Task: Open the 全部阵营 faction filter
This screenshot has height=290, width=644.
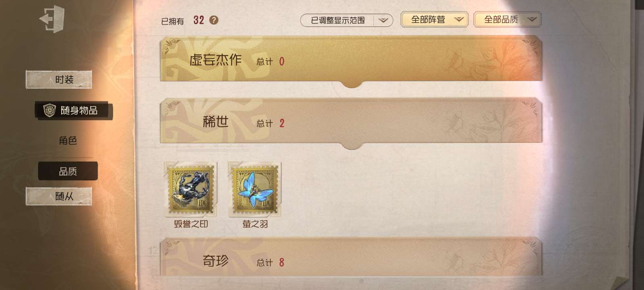Action: [434, 19]
